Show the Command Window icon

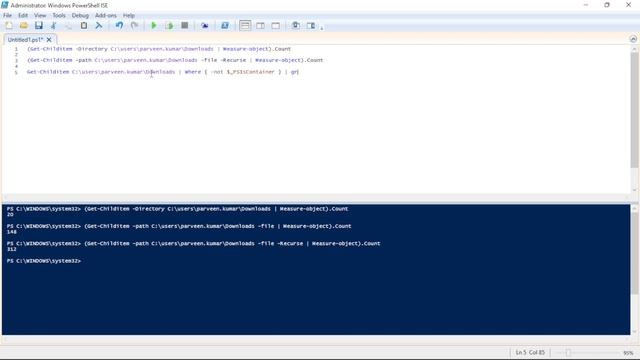point(296,26)
